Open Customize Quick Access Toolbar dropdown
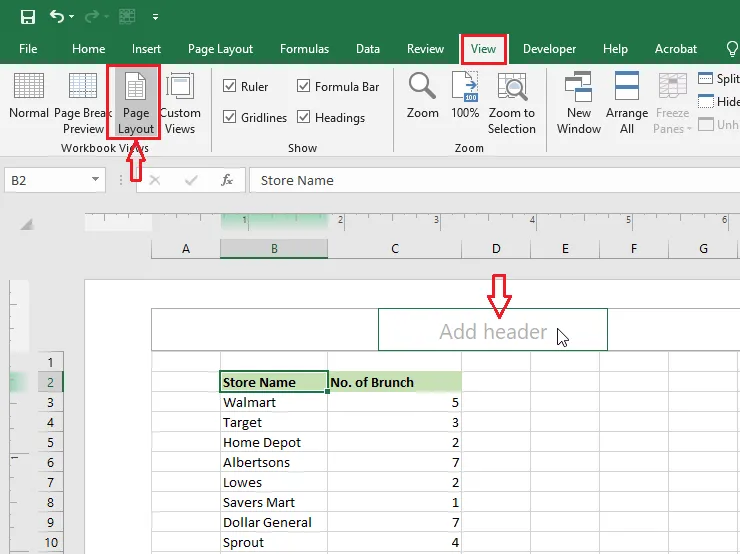This screenshot has height=554, width=740. (x=155, y=17)
